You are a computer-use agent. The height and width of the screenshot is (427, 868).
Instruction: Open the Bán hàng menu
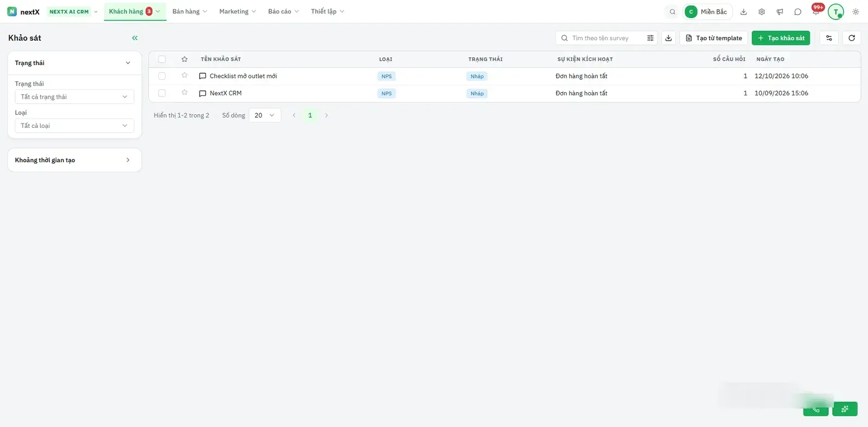189,11
